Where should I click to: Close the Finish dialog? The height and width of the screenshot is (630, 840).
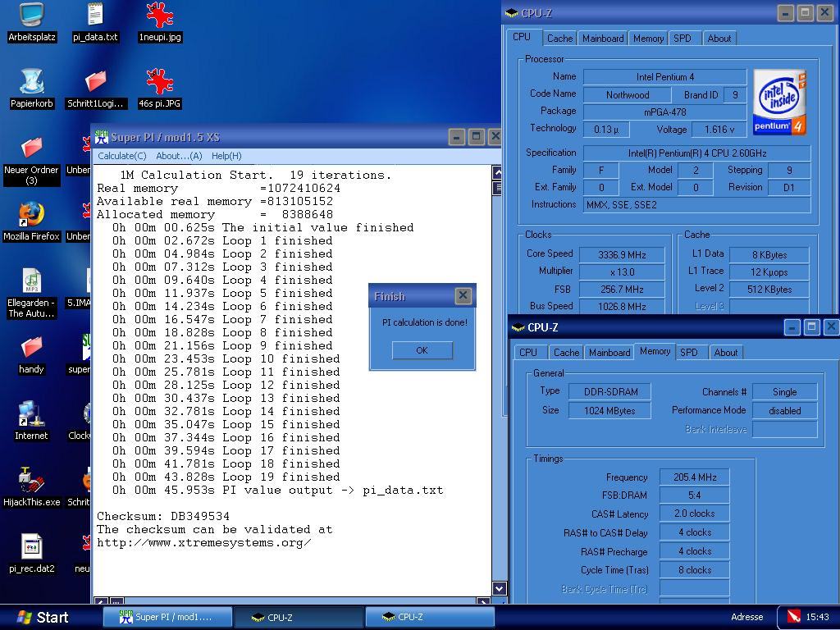coord(463,295)
